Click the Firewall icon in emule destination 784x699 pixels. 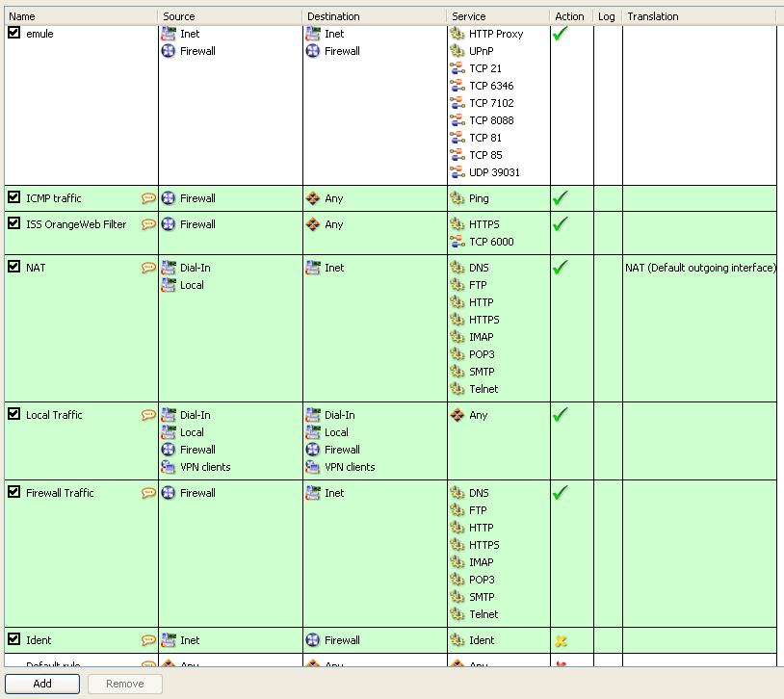312,51
